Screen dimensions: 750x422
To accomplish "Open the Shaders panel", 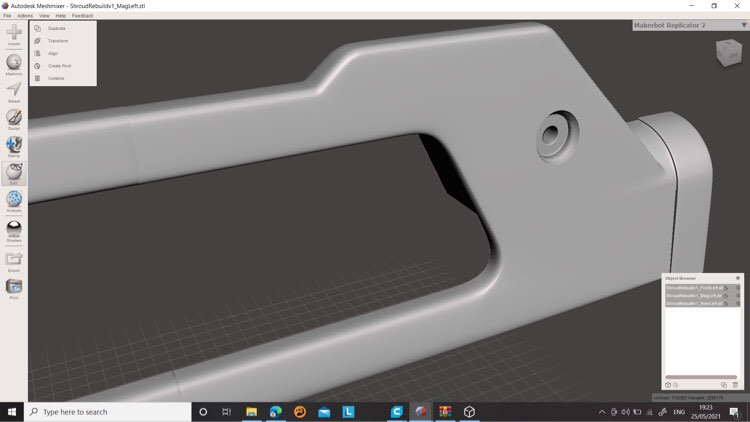I will (14, 229).
